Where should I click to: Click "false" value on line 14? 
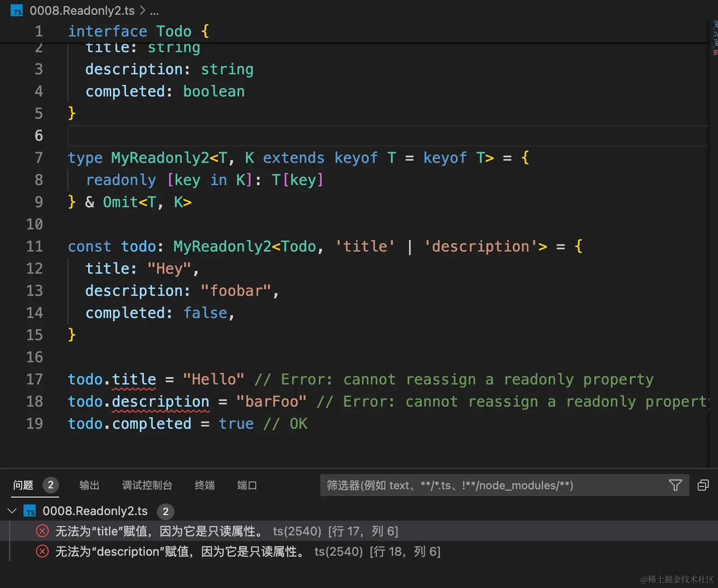click(205, 313)
